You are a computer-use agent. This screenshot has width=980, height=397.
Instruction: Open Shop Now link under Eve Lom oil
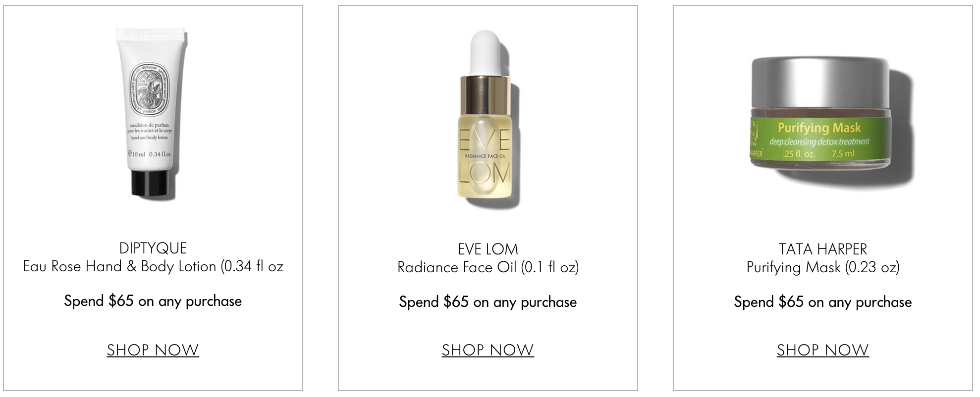pos(488,350)
